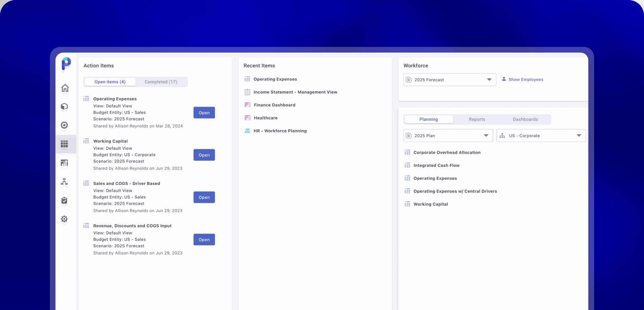Screen dimensions: 644x310
Task: Open Finance Dashboard from recent items
Action: [274, 105]
